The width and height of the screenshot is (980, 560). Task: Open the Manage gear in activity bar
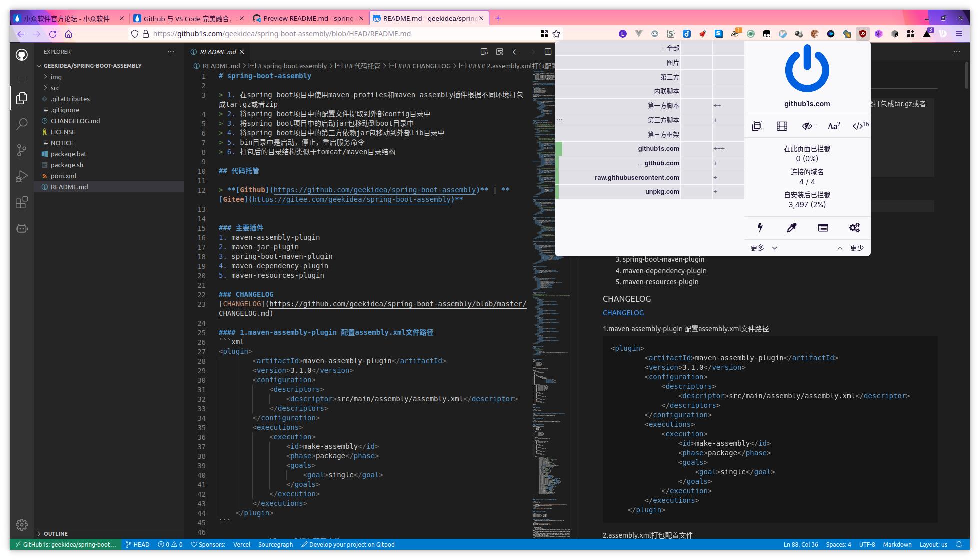pos(22,525)
